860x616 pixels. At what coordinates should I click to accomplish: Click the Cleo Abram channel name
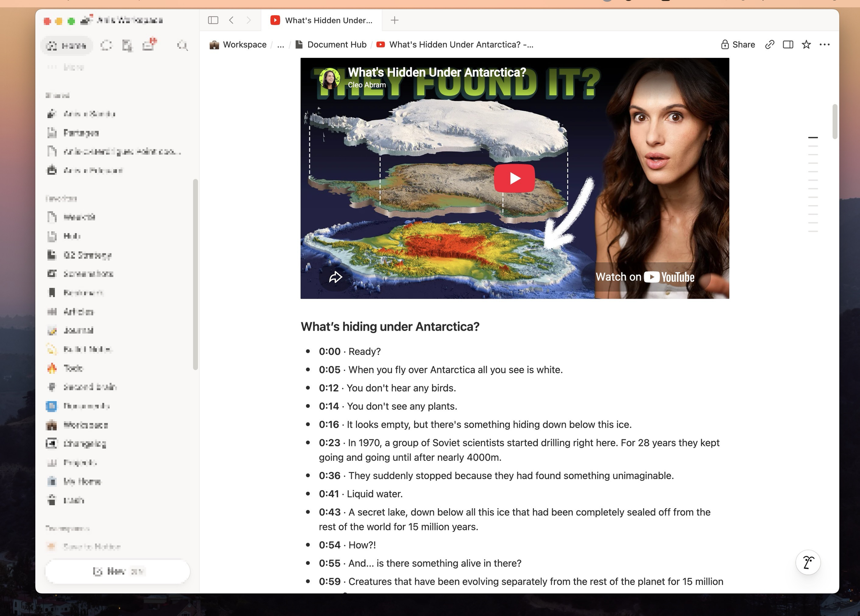coord(367,85)
